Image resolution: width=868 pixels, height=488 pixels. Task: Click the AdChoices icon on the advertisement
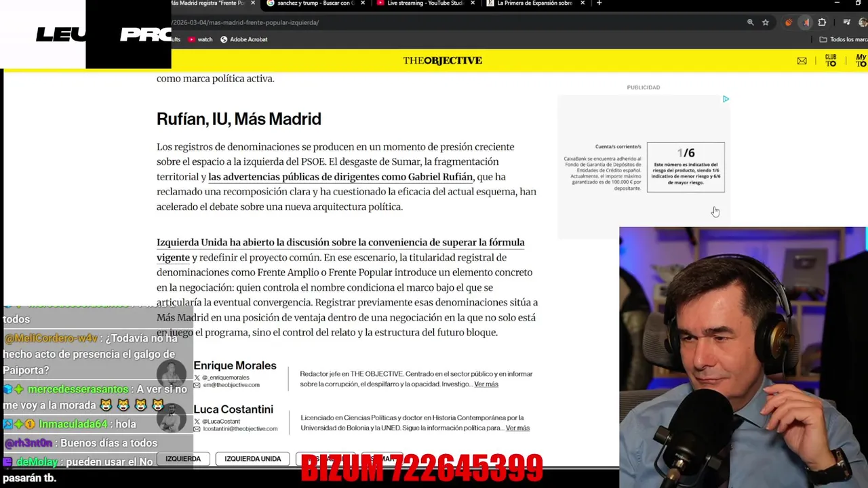tap(726, 99)
